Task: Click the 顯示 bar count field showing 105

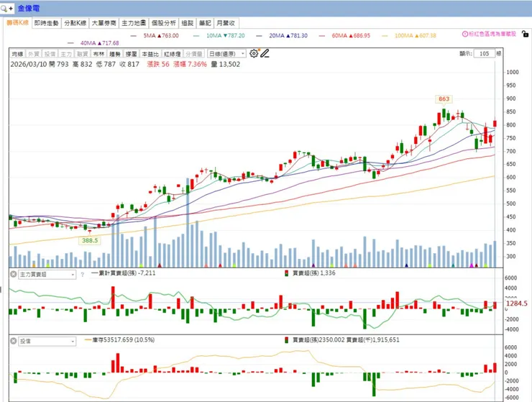Action: [484, 54]
